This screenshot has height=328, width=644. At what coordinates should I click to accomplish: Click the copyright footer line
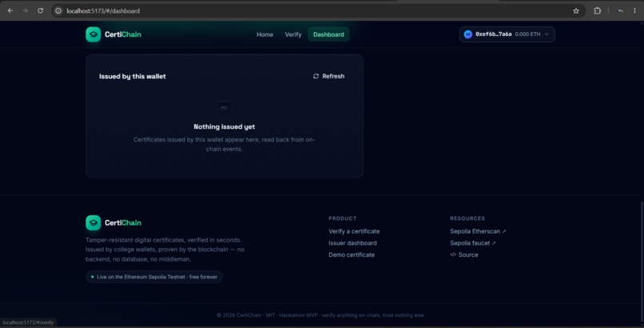point(320,315)
